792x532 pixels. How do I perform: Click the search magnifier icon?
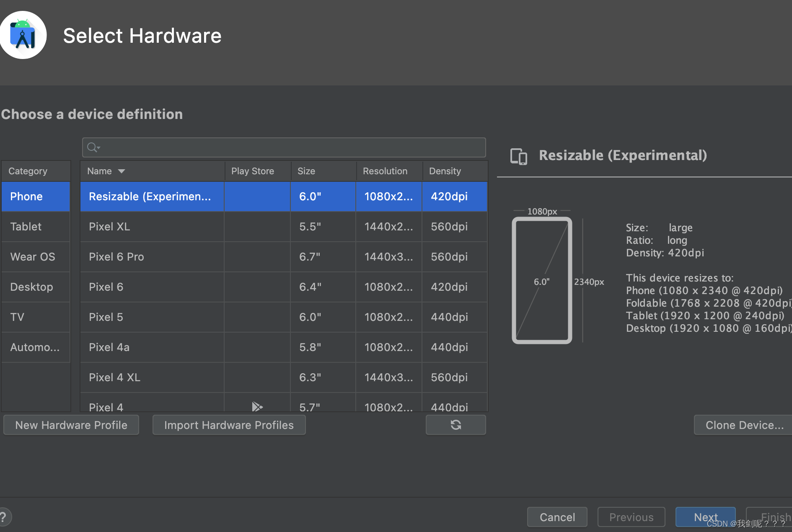point(93,147)
